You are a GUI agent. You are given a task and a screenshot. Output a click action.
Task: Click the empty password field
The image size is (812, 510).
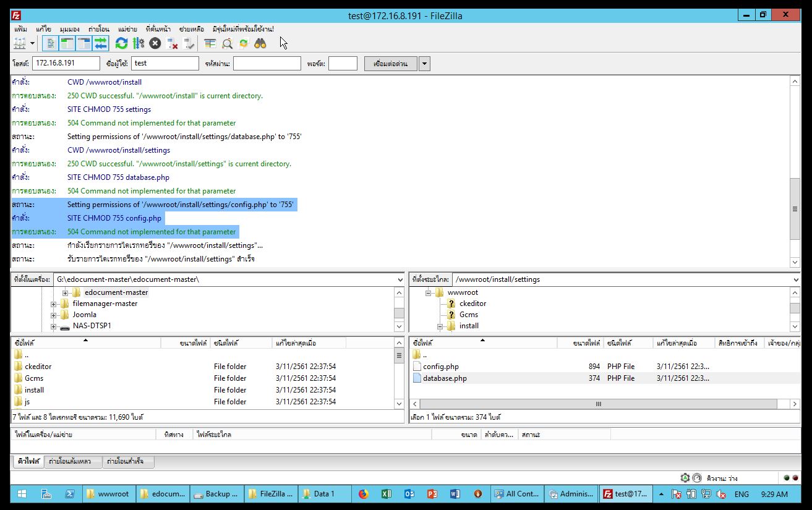[267, 63]
